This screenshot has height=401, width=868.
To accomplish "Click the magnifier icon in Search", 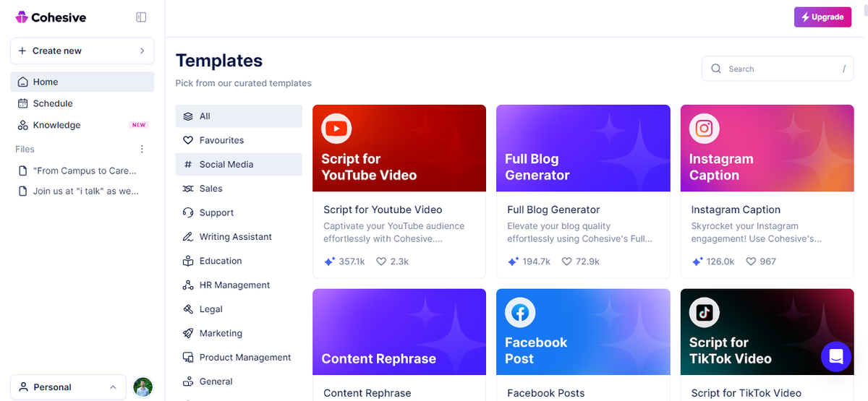I will point(716,69).
